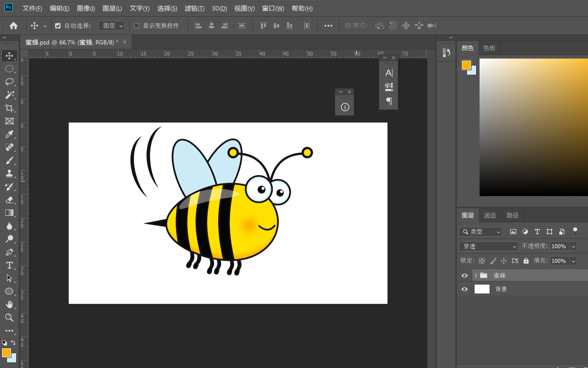Viewport: 588px width, 368px height.
Task: Pick a color in the color field
Action: pos(533,127)
